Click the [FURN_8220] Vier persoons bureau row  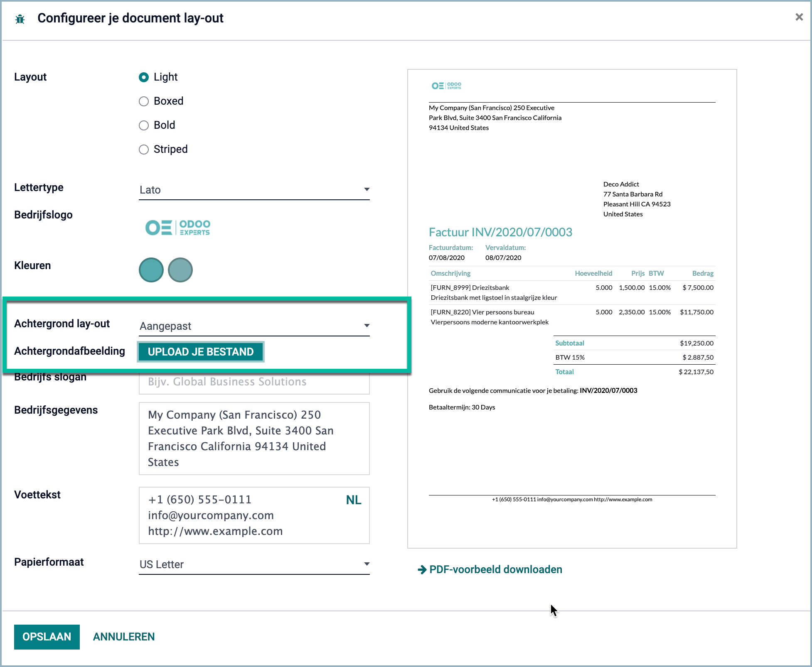(572, 317)
